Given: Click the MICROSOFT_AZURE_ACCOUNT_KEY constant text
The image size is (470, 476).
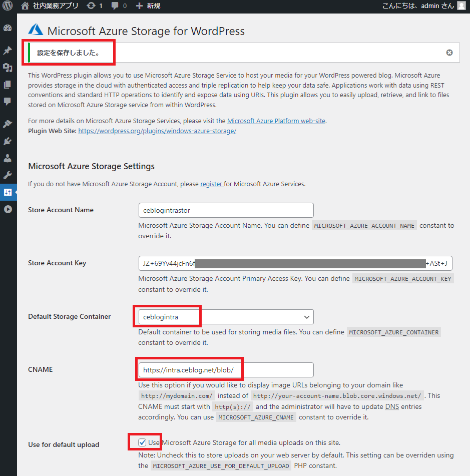Looking at the screenshot, I should coord(403,279).
